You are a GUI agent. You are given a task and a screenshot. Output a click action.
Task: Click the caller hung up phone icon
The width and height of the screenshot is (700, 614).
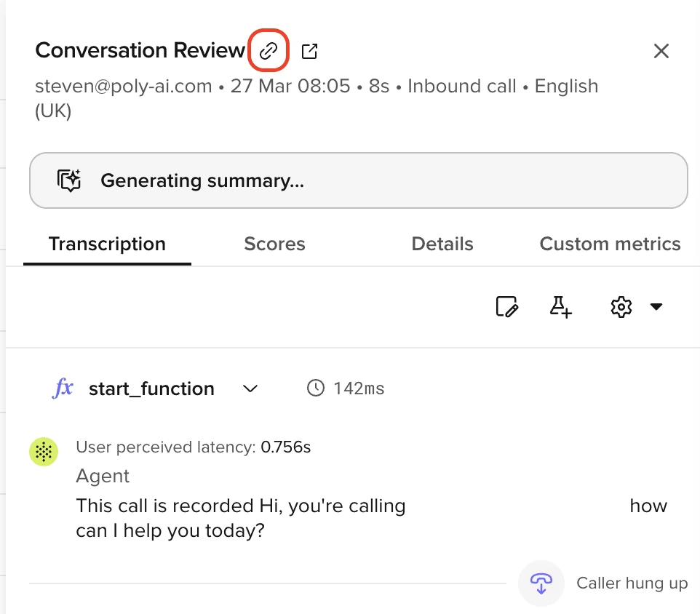tap(541, 583)
